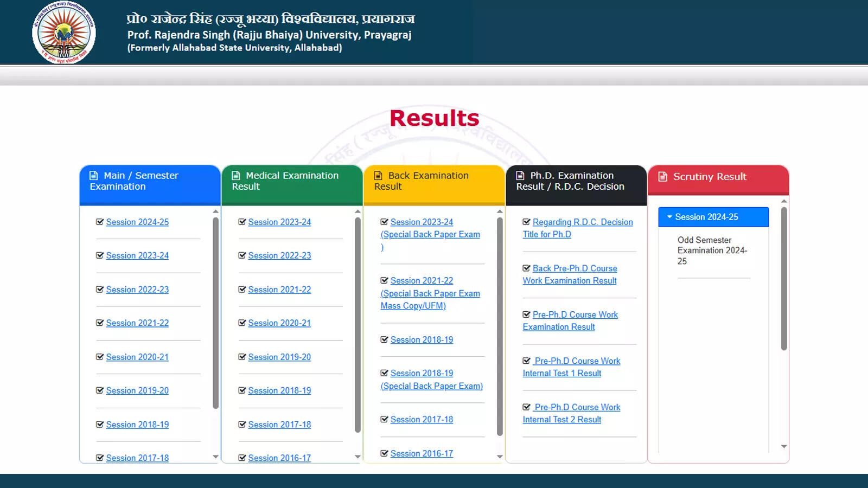Click scroll up arrow in Main / Semester column
Viewport: 868px width, 488px height.
pyautogui.click(x=215, y=211)
